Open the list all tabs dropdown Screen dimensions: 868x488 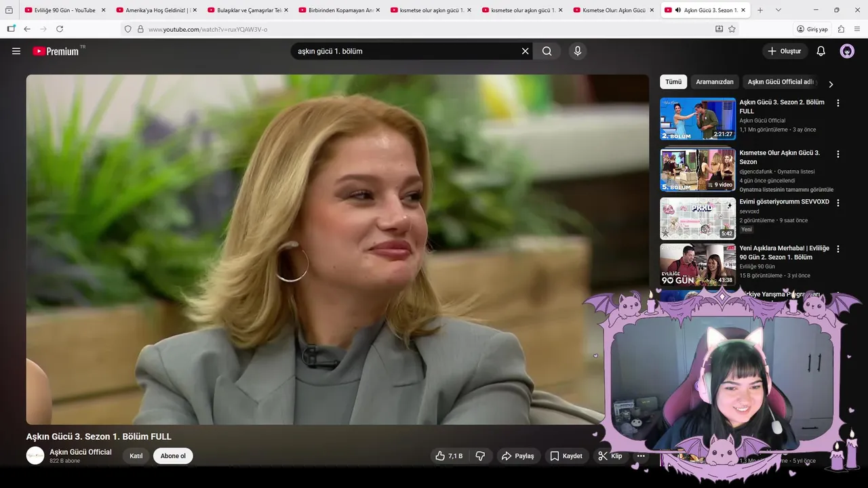(x=778, y=10)
